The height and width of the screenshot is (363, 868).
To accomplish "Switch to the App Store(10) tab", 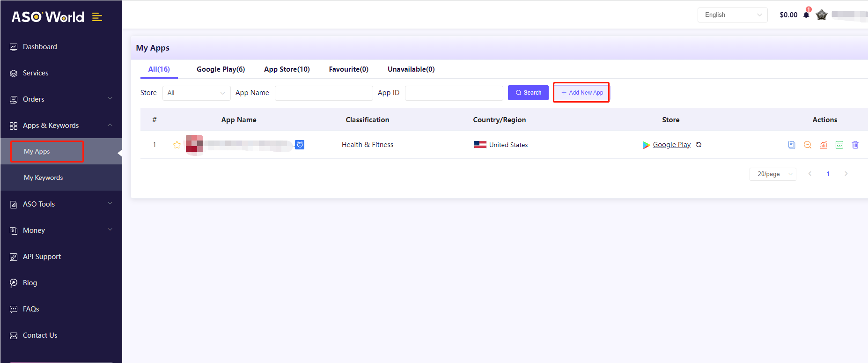I will pos(287,69).
